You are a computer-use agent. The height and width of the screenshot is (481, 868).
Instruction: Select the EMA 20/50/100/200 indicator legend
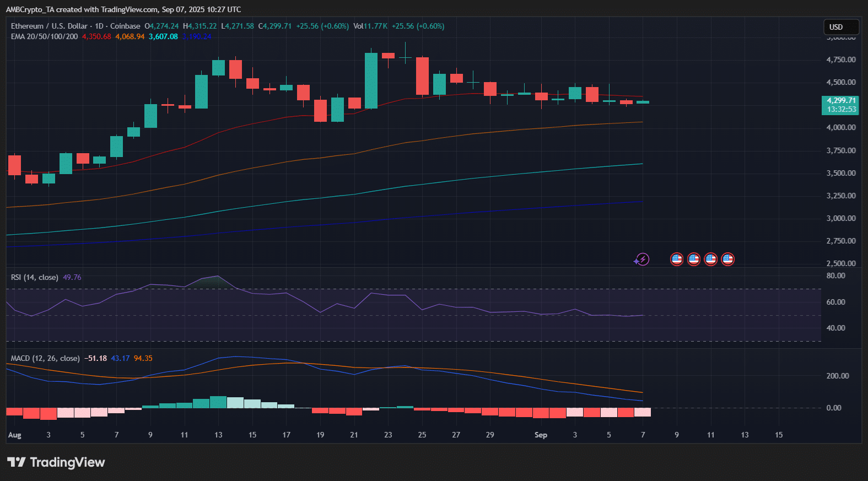tap(44, 36)
